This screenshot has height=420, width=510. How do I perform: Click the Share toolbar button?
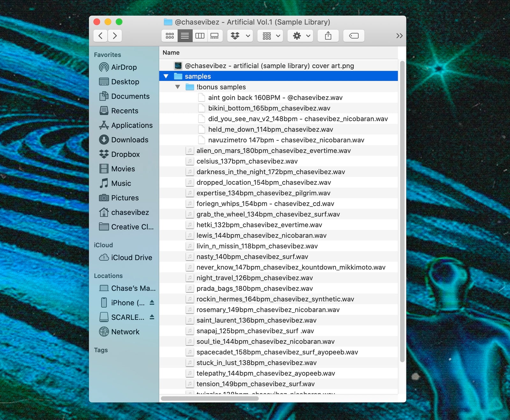coord(328,36)
